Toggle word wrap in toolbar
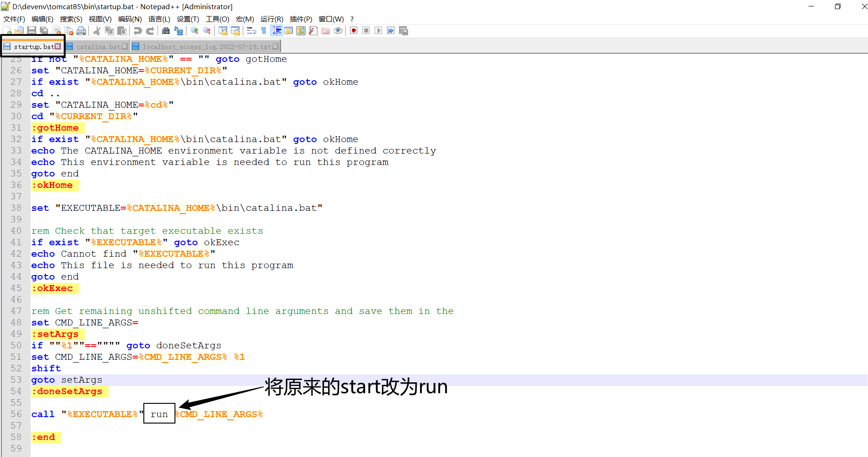Screen dimensions: 868x457 point(251,31)
